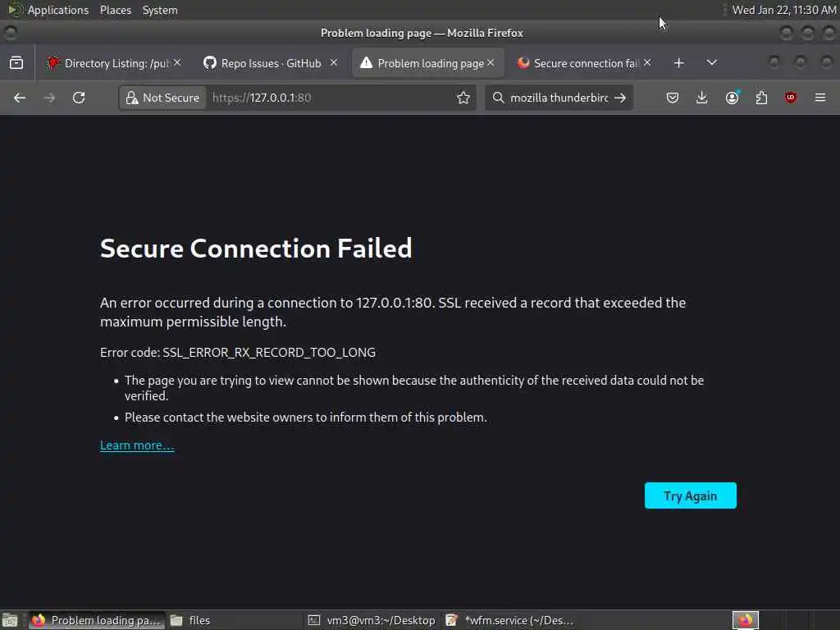Open the Downloads panel icon
Screen dimensions: 840x630
[702, 98]
